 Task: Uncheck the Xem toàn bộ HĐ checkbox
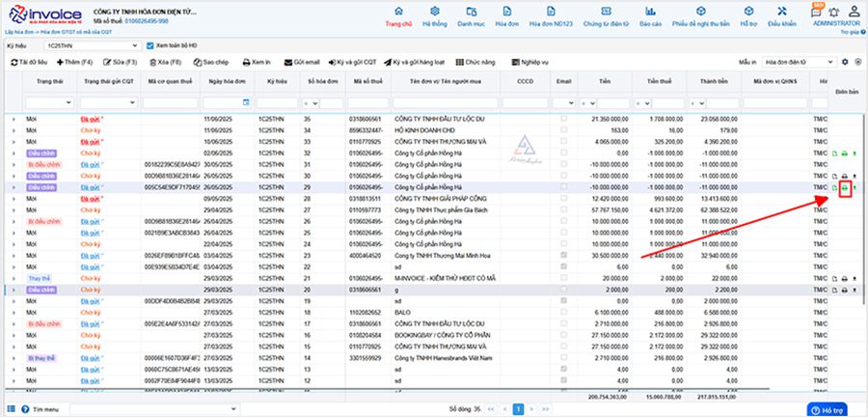coord(150,45)
